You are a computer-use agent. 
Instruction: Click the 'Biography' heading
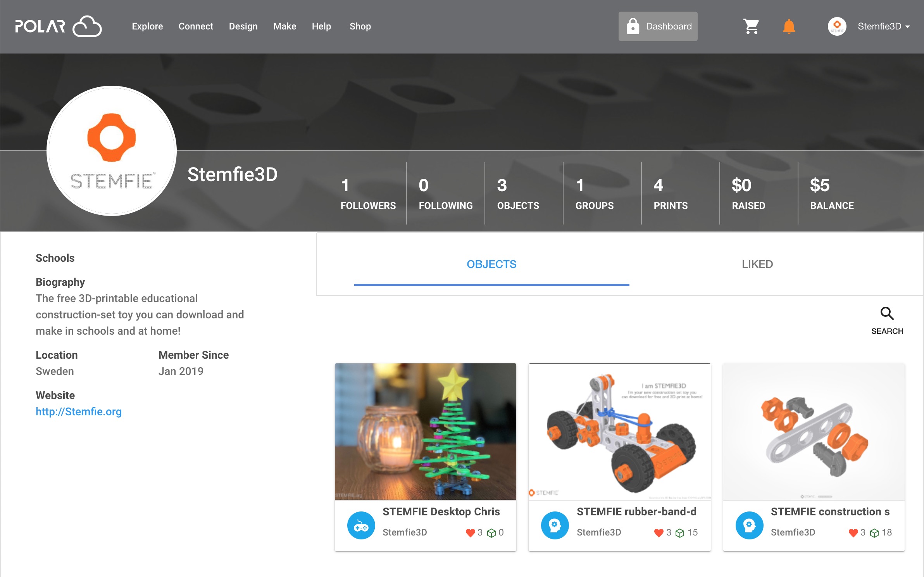coord(60,282)
